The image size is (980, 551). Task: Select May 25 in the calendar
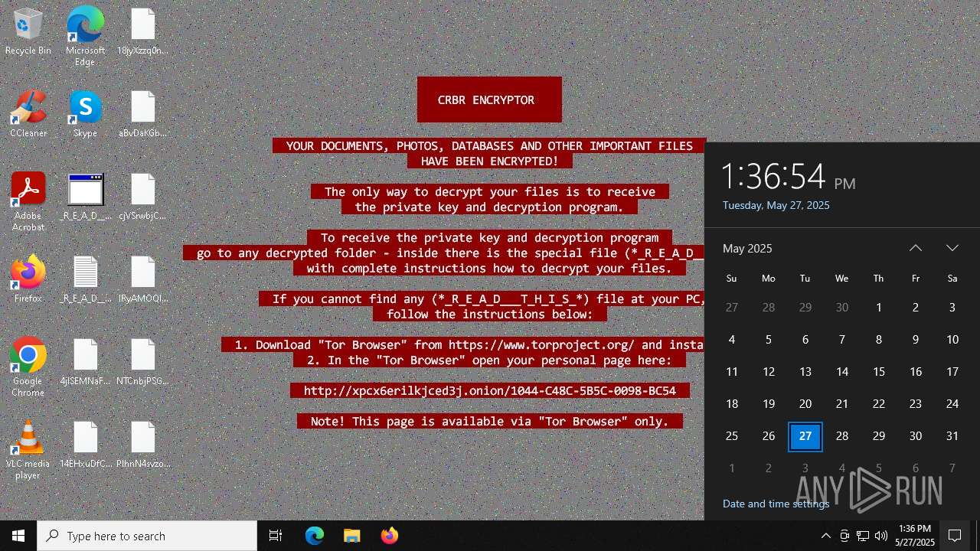pyautogui.click(x=732, y=436)
